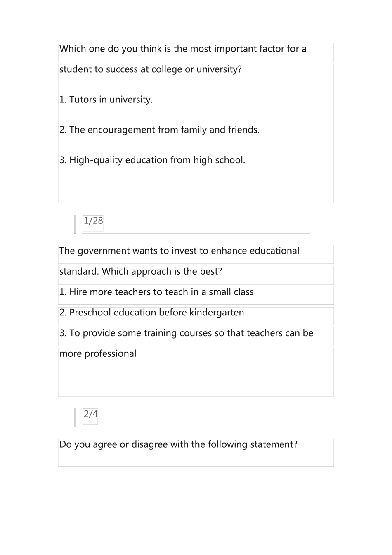
Task: Click the line beginning "Which one do you think"
Action: click(x=183, y=49)
